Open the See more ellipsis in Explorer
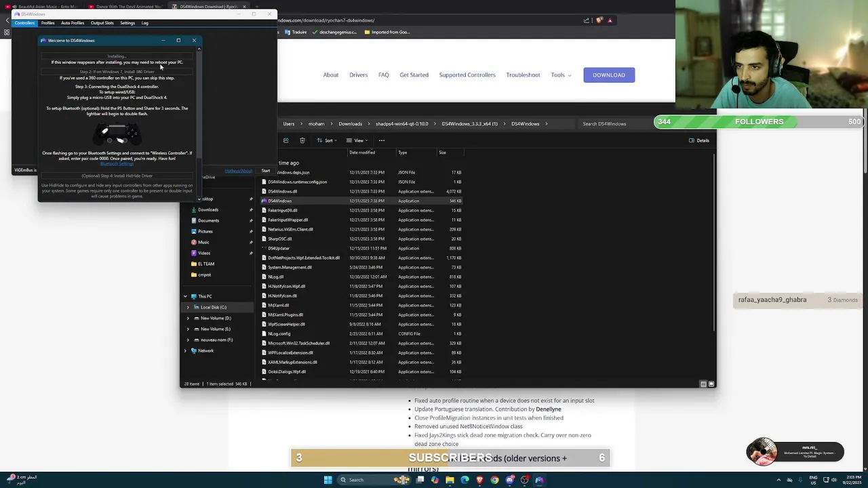Viewport: 868px width, 488px height. pyautogui.click(x=382, y=140)
